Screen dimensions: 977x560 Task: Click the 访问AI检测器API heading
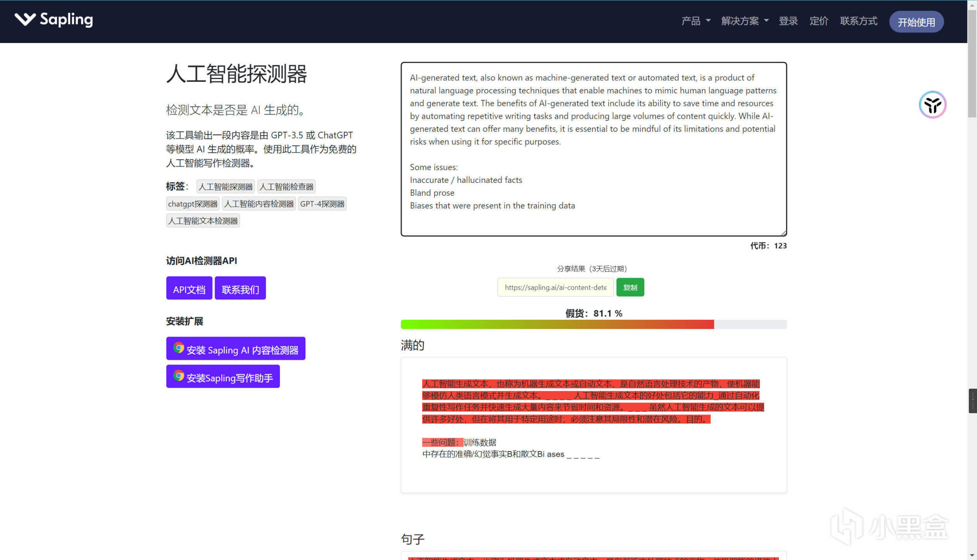202,260
